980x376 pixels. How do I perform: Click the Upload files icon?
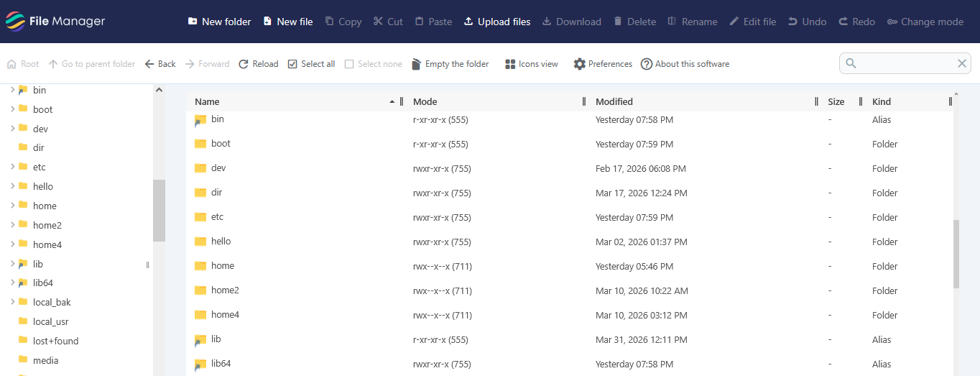[x=468, y=22]
